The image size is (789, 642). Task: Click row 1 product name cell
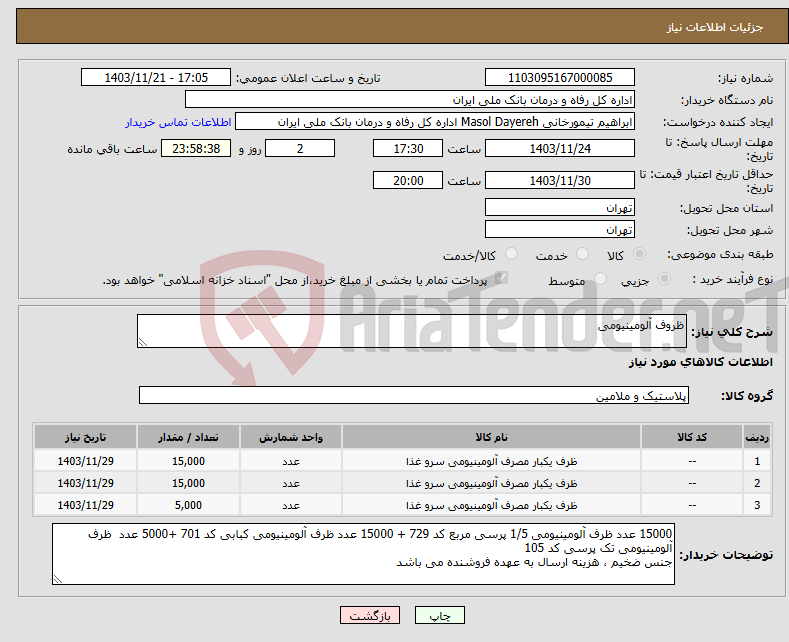[491, 461]
